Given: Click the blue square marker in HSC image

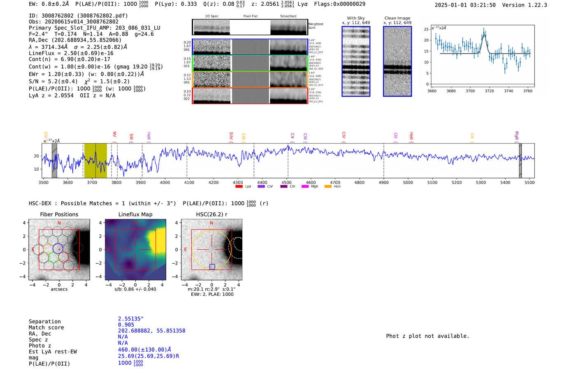Looking at the screenshot, I should tap(212, 267).
